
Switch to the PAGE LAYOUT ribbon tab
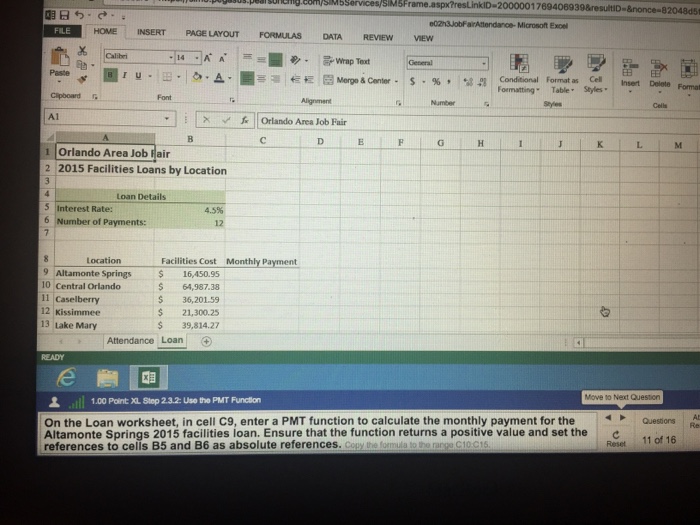(212, 34)
